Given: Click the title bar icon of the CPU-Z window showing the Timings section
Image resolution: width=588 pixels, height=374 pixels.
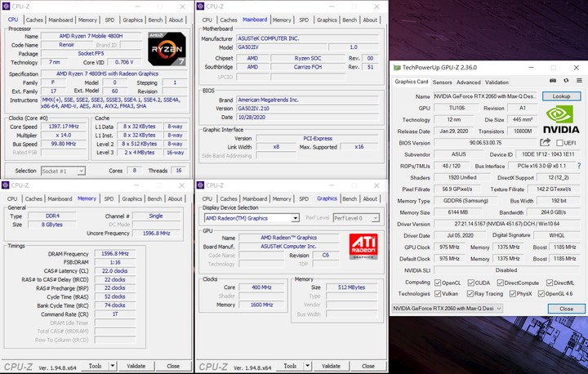Looking at the screenshot, I should click(6, 185).
